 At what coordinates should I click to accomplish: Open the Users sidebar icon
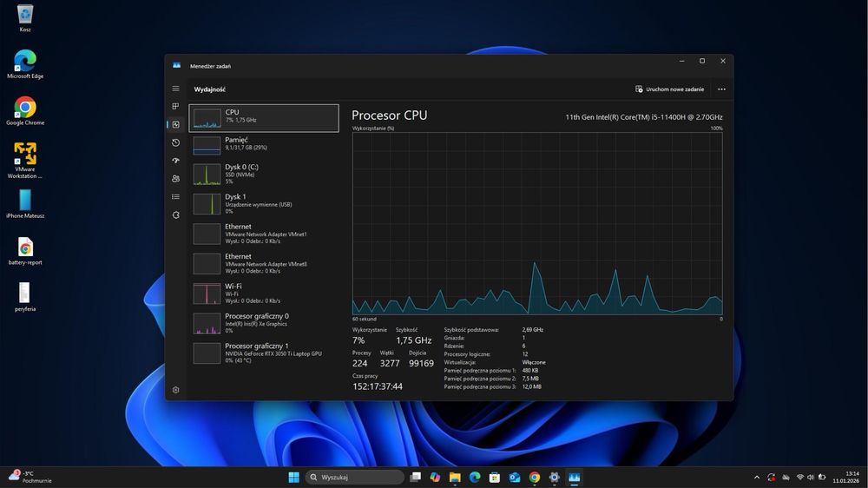click(175, 178)
